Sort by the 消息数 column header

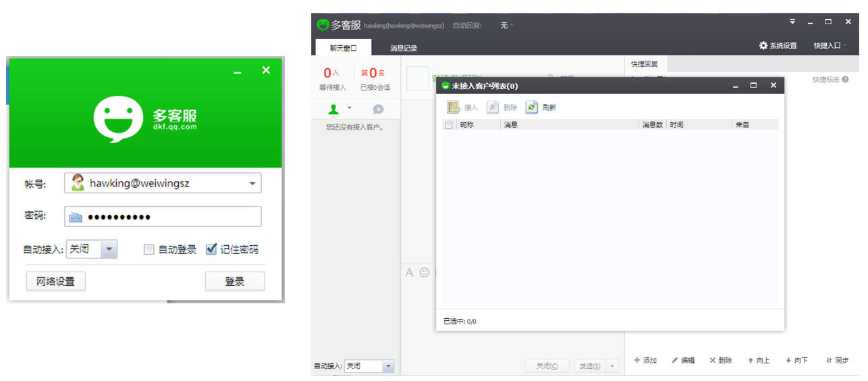[x=653, y=125]
